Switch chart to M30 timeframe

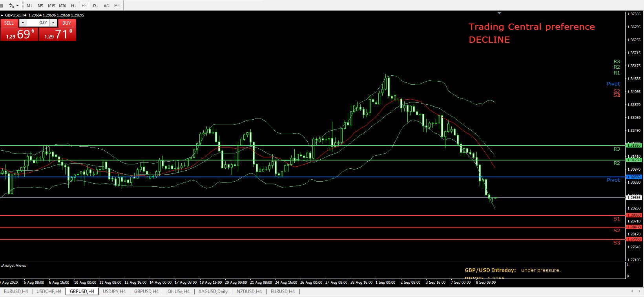[x=62, y=6]
